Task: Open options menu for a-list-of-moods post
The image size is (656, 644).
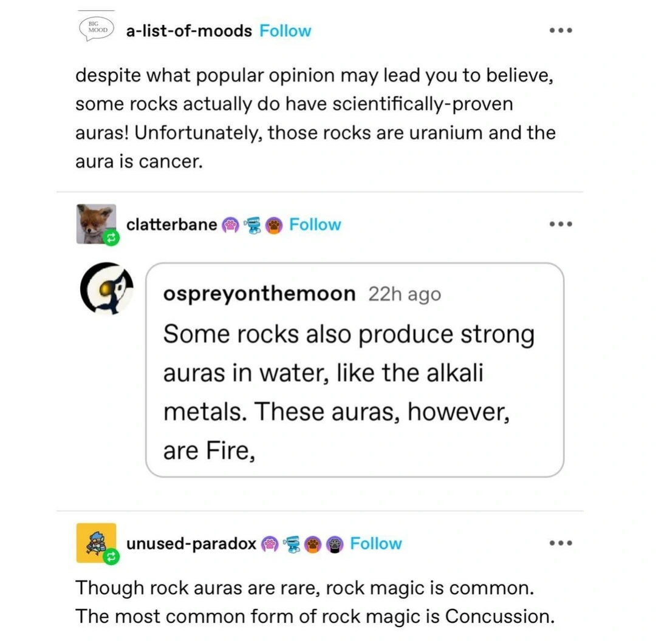Action: [559, 30]
